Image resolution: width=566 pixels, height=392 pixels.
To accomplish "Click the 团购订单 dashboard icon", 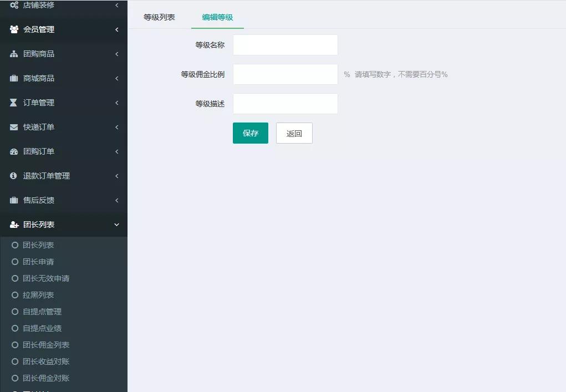I will (13, 151).
